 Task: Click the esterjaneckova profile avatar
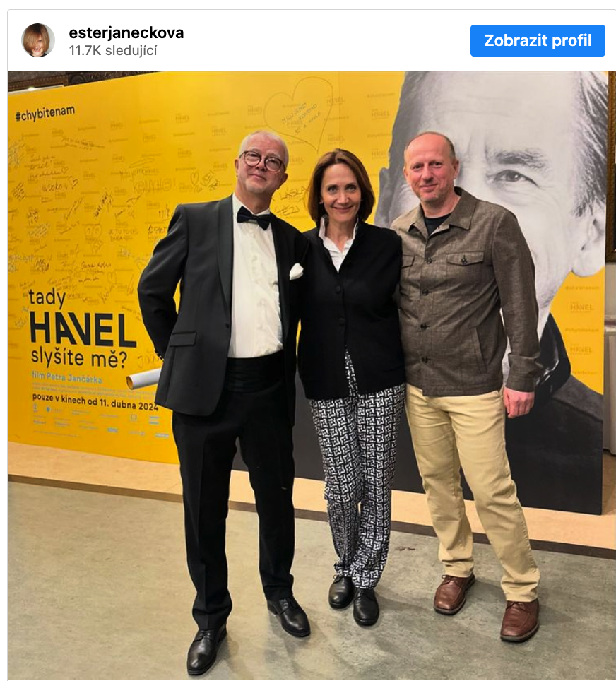tap(38, 40)
